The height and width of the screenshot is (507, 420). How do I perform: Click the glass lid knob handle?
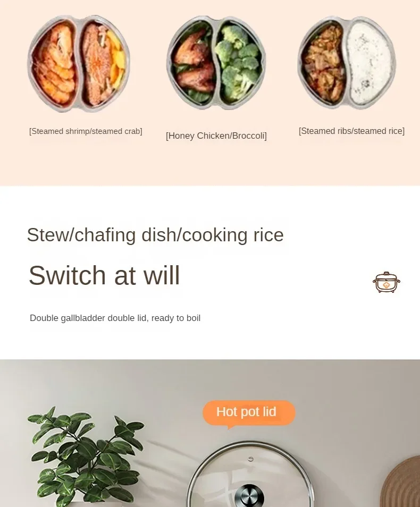(x=249, y=496)
